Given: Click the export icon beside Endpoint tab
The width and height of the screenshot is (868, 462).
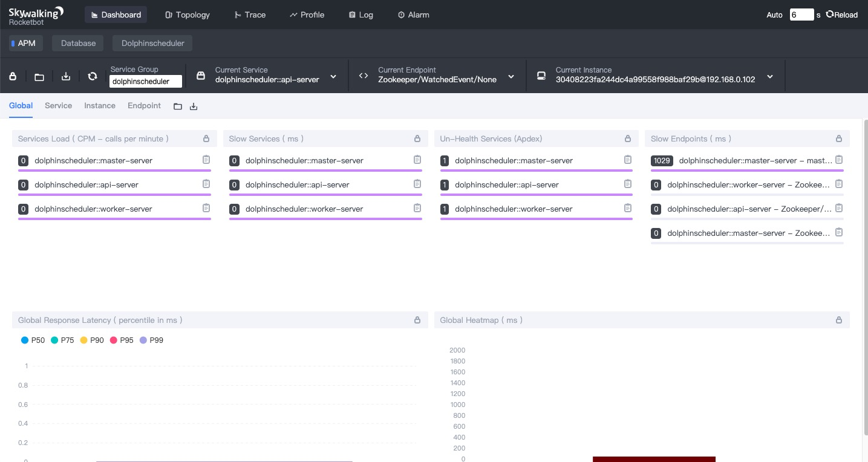Looking at the screenshot, I should tap(194, 106).
